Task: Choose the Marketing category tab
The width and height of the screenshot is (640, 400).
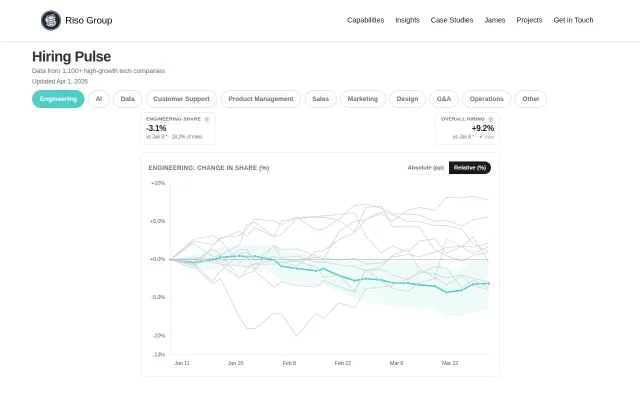Action: (363, 99)
